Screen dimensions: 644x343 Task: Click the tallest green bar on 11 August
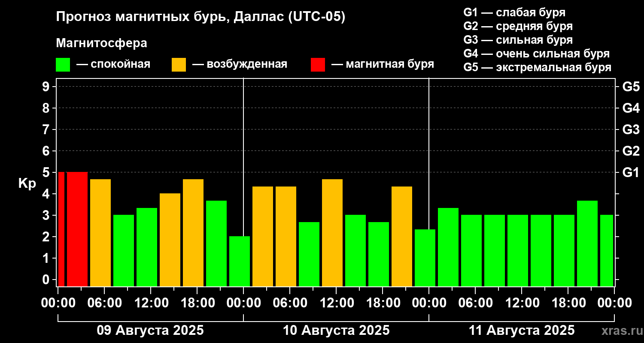(587, 243)
